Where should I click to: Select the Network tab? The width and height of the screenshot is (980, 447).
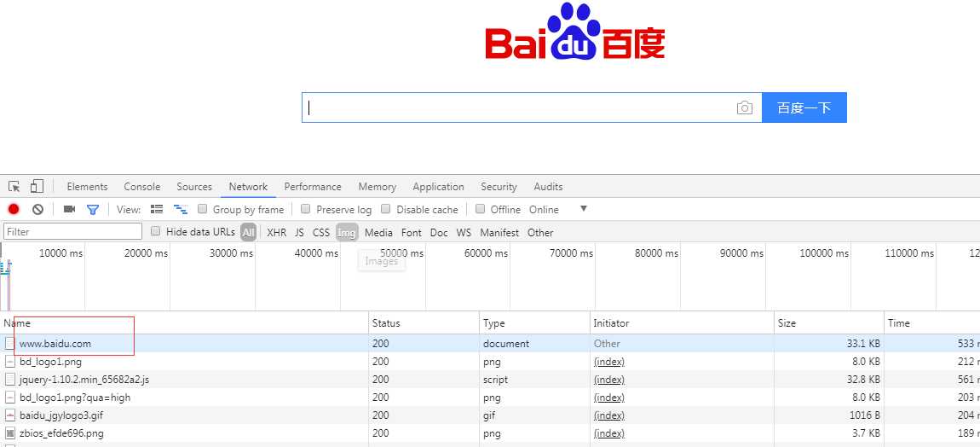tap(248, 187)
